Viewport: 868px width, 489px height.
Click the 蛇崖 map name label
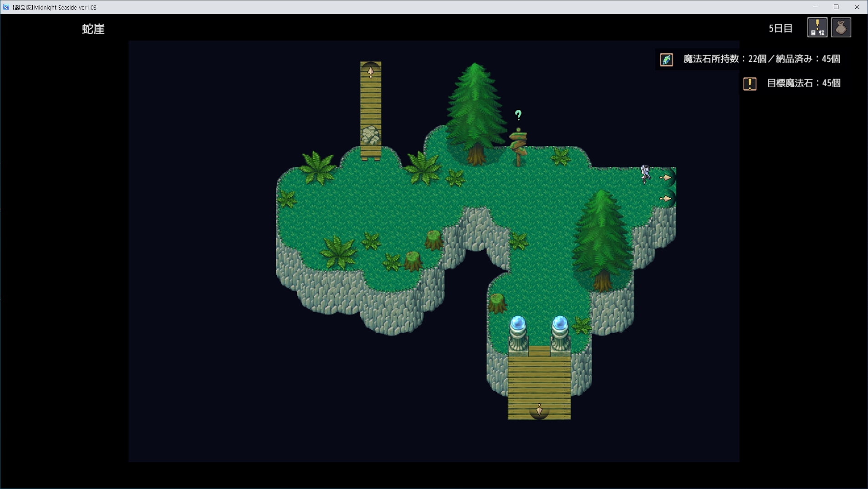93,29
